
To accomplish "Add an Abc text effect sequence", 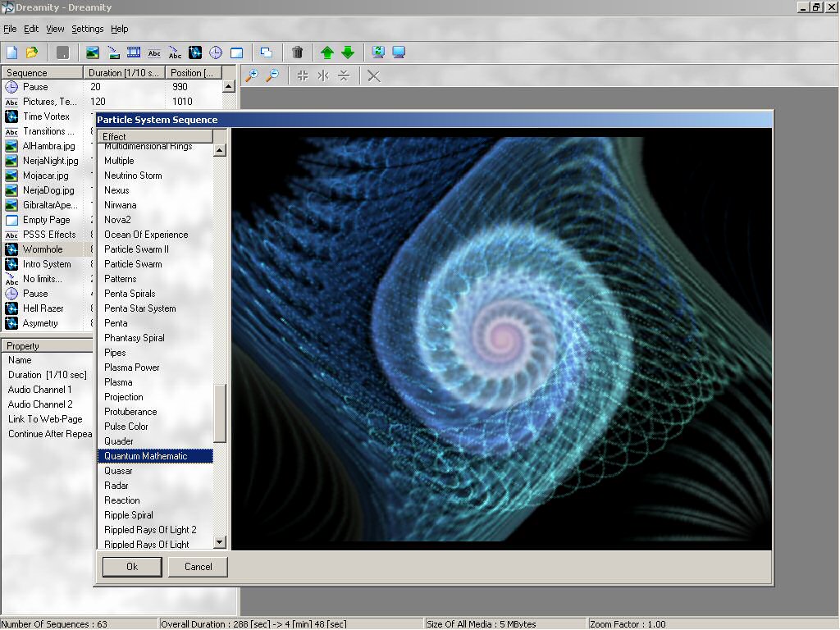I will 154,52.
